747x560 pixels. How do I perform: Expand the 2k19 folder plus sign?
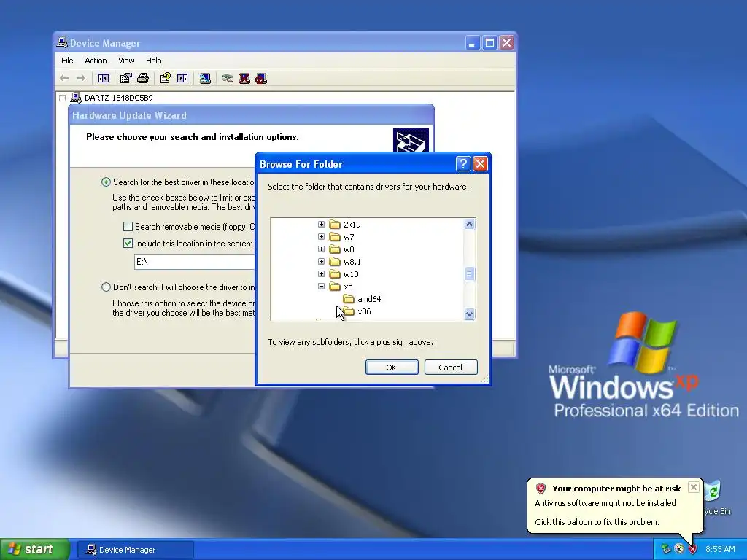point(321,225)
